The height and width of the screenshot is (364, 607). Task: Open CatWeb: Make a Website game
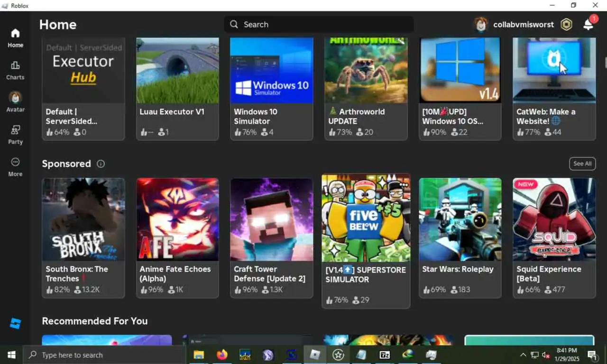(554, 89)
